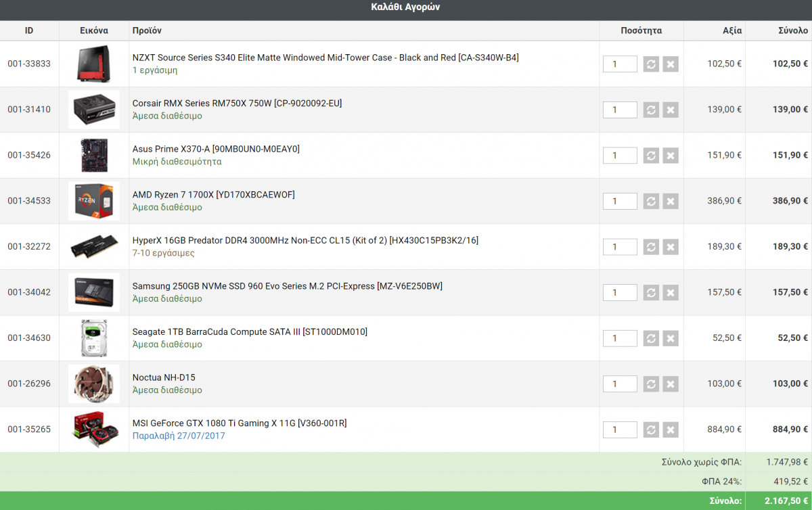Refresh quantity for Seagate 1TB BarraCuda

pyautogui.click(x=651, y=338)
